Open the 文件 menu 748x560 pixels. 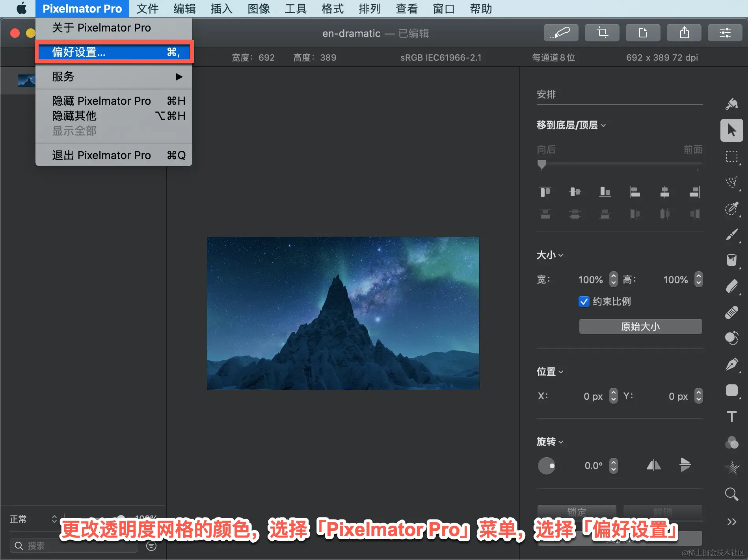tap(147, 9)
